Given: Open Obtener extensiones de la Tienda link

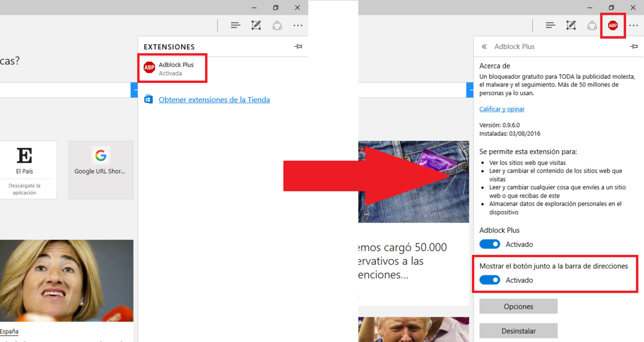Looking at the screenshot, I should [x=214, y=99].
